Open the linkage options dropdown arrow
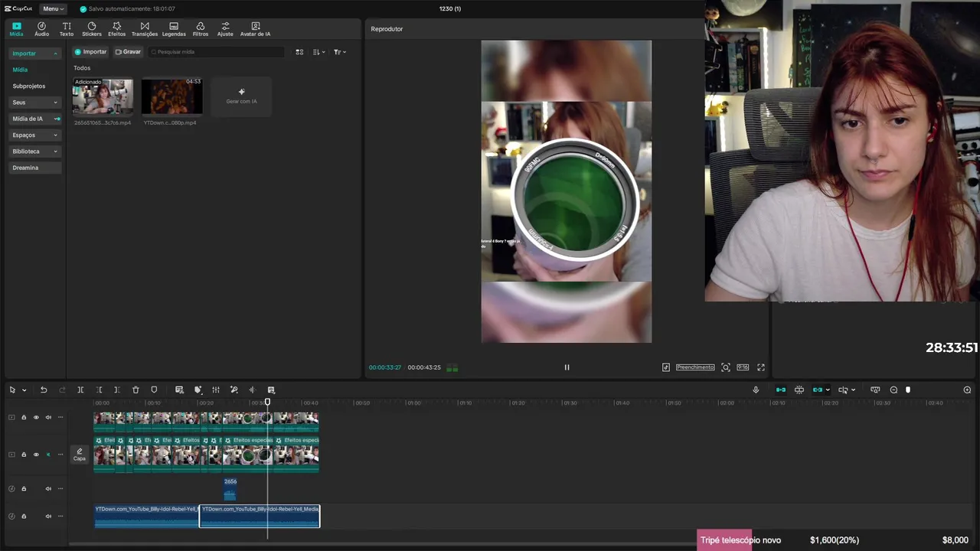The width and height of the screenshot is (980, 551). click(828, 390)
